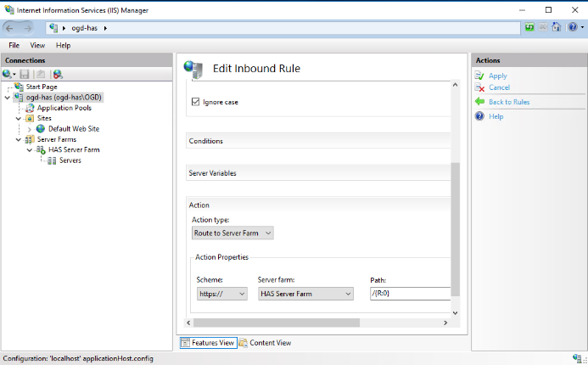Click the scroll left arrow
588x365 pixels.
point(188,323)
